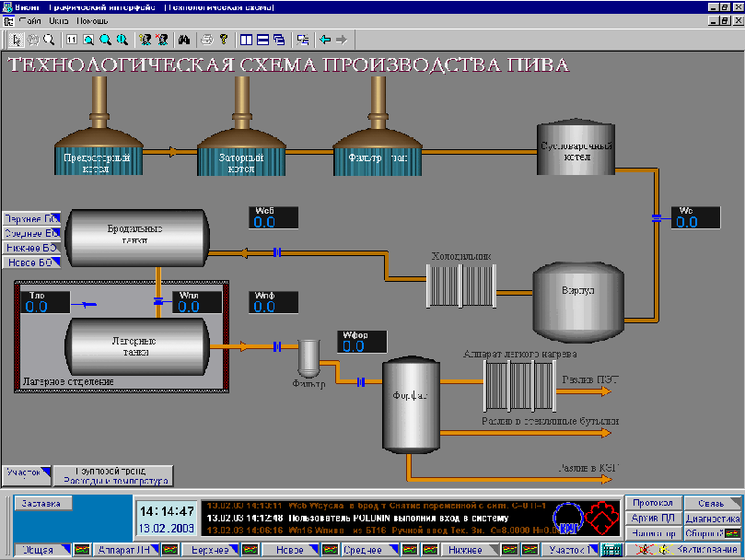Select the arrow pointer tool in toolbar
745x560 pixels.
(x=15, y=40)
